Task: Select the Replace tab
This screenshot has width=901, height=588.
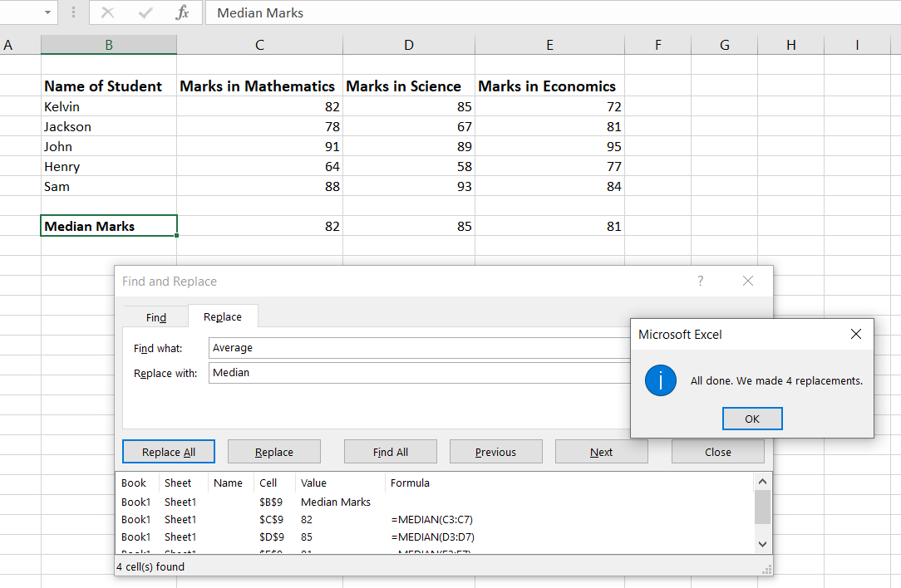Action: tap(223, 316)
